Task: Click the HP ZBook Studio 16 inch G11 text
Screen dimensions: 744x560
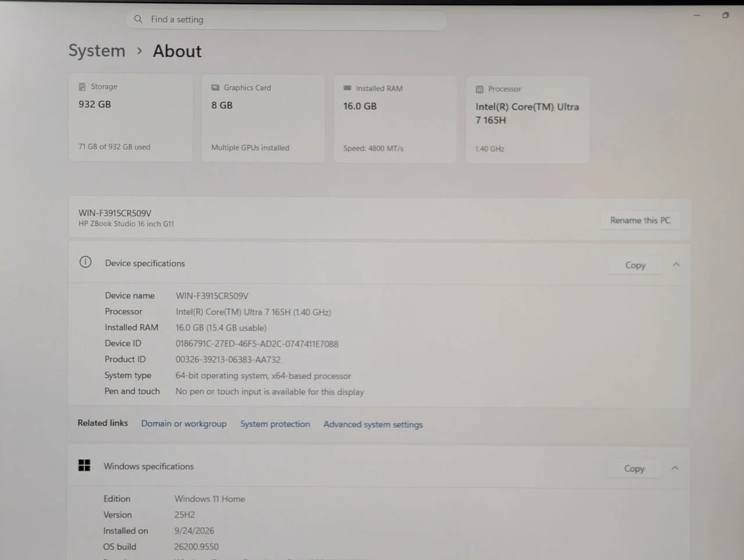Action: (126, 224)
